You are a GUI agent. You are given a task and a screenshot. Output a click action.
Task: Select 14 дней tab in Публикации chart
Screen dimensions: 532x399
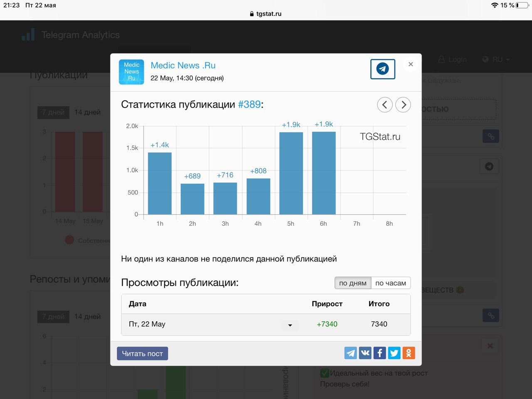pyautogui.click(x=87, y=112)
